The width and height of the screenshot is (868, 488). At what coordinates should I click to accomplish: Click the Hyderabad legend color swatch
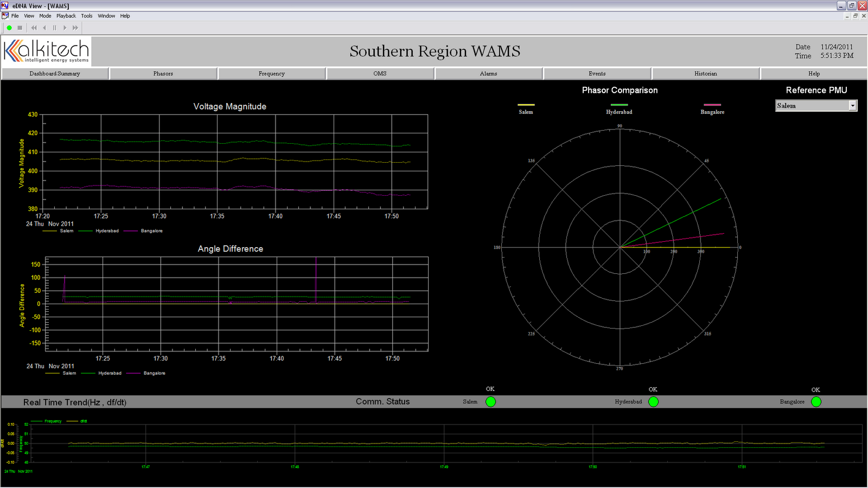pyautogui.click(x=620, y=106)
